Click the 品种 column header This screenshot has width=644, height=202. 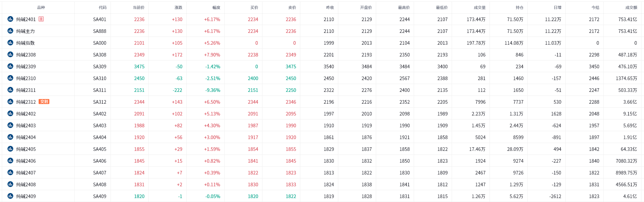pyautogui.click(x=41, y=8)
